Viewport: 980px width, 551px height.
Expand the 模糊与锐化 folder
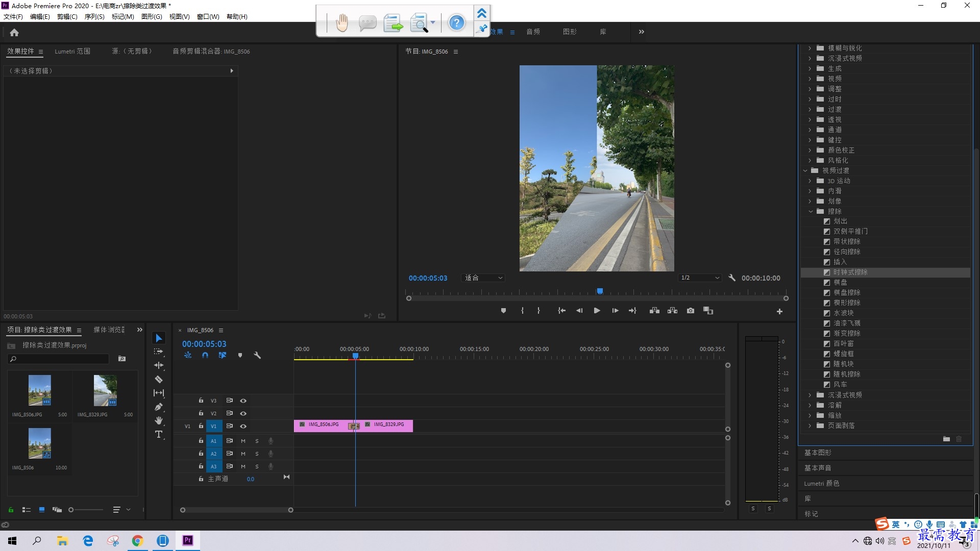[810, 48]
